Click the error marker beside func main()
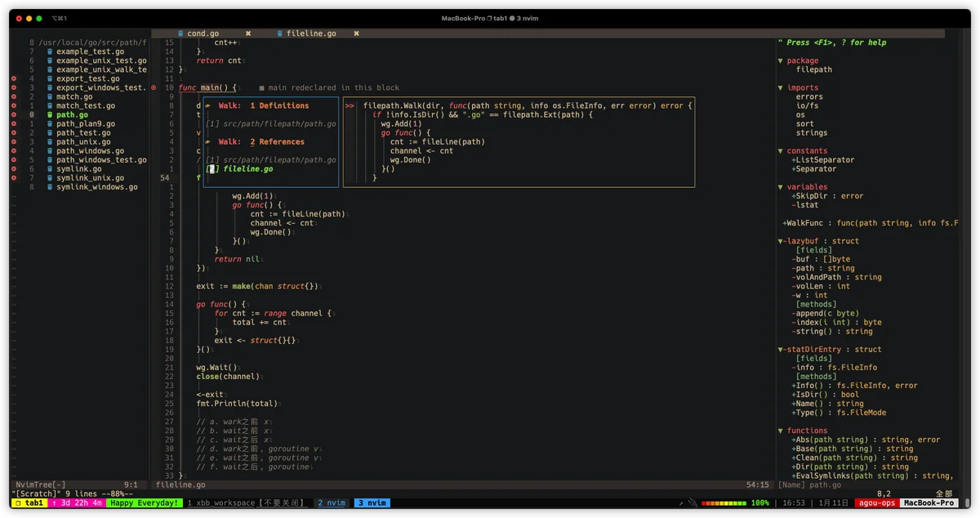The height and width of the screenshot is (518, 980). click(x=154, y=87)
